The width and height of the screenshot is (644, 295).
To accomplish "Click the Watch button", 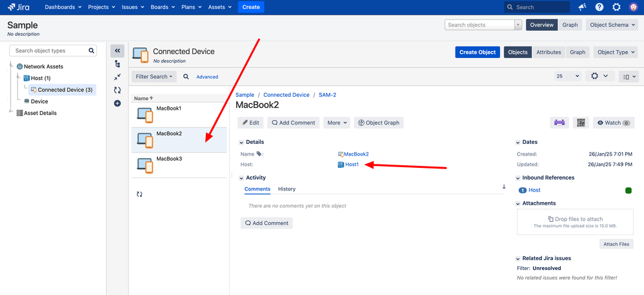I will coord(614,123).
